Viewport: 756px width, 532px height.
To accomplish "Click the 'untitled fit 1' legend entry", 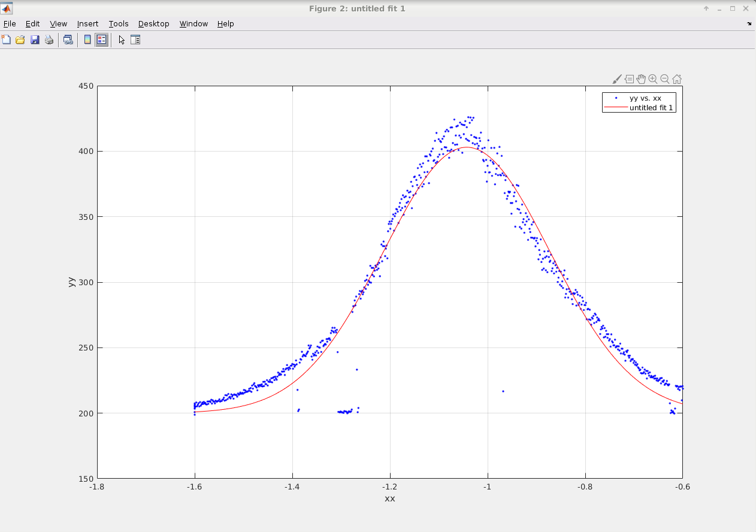I will (x=652, y=108).
